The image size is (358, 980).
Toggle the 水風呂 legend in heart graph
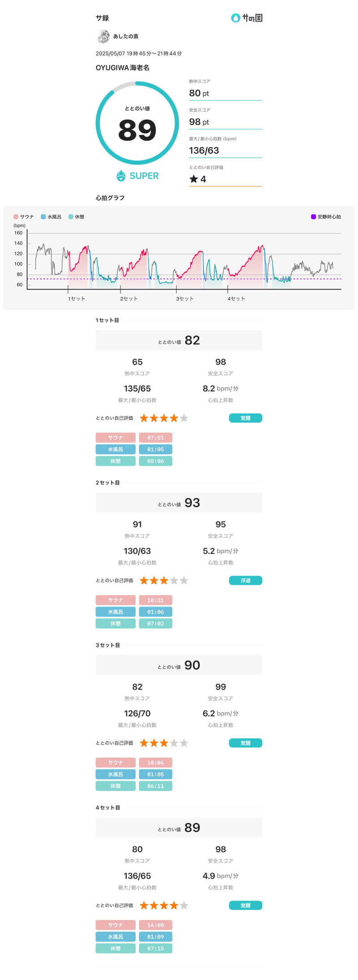(51, 217)
